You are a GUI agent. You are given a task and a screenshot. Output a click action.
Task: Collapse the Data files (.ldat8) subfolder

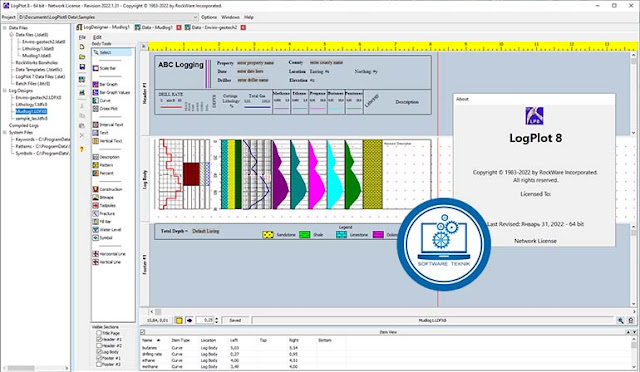coord(11,35)
